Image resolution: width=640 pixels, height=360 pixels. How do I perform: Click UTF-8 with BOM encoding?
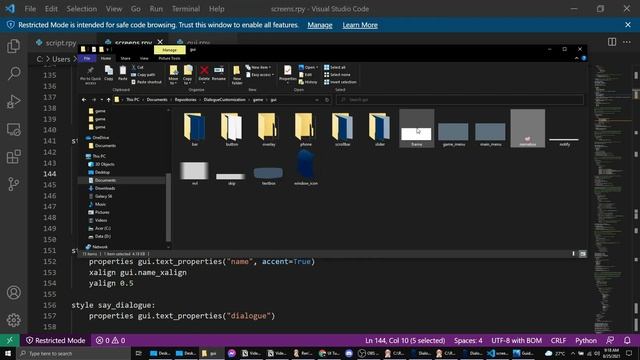click(516, 340)
